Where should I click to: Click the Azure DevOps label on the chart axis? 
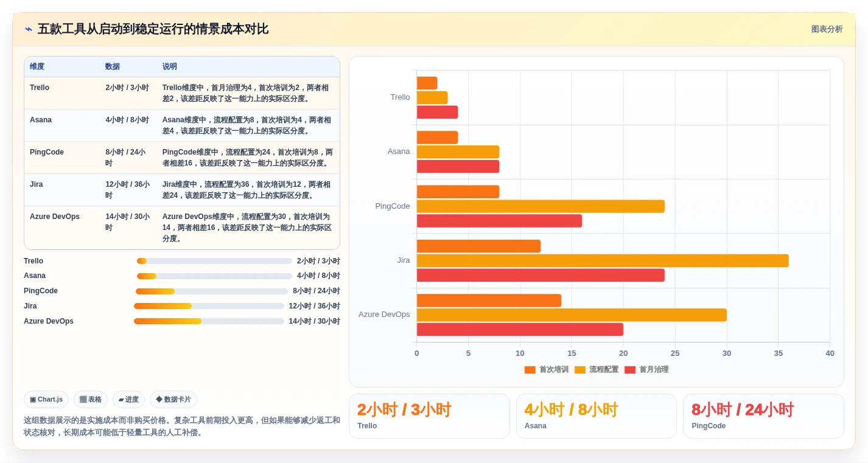[384, 315]
